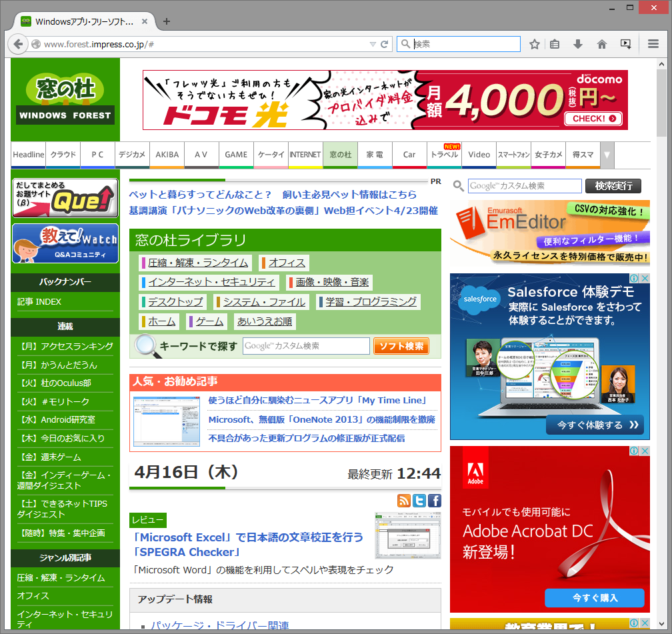Open the address bar history dropdown
Viewport: 672px width, 634px height.
373,43
